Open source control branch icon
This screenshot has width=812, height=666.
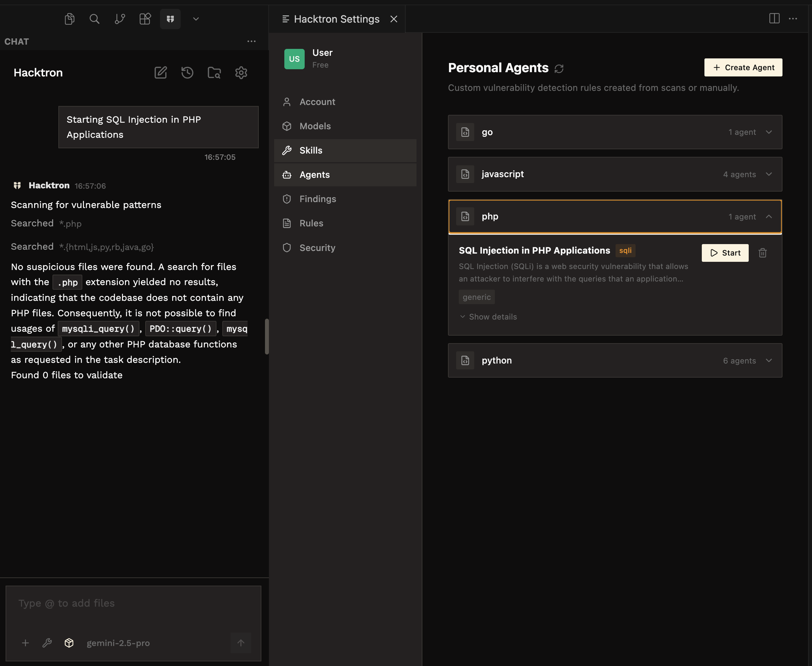(x=120, y=19)
